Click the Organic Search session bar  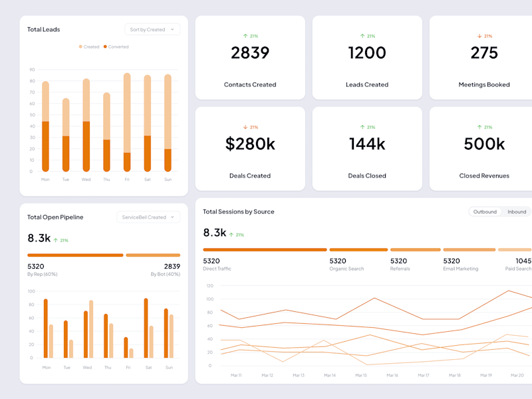[x=358, y=250]
